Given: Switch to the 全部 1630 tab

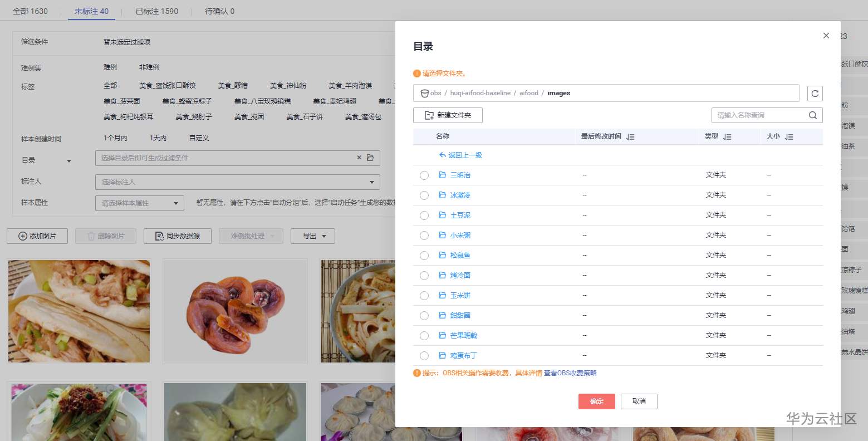Looking at the screenshot, I should coord(31,11).
